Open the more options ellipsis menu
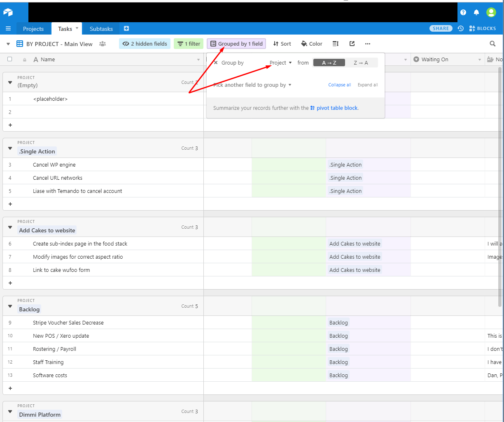504x422 pixels. click(x=368, y=44)
